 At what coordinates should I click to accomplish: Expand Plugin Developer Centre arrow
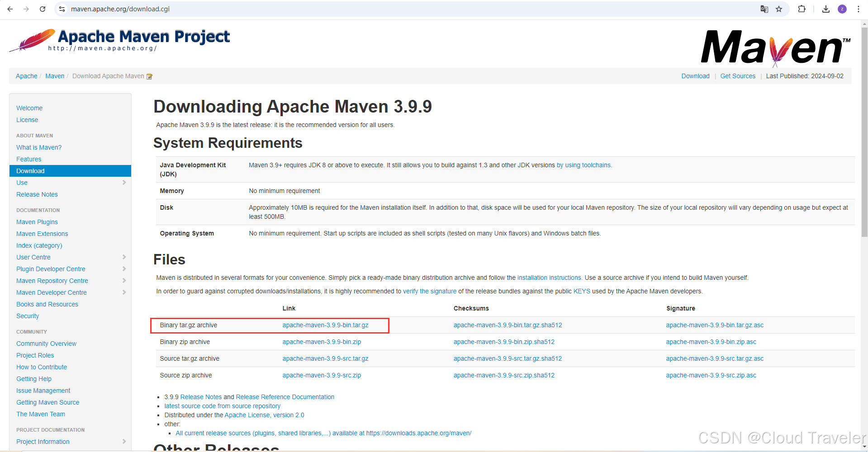click(x=124, y=269)
